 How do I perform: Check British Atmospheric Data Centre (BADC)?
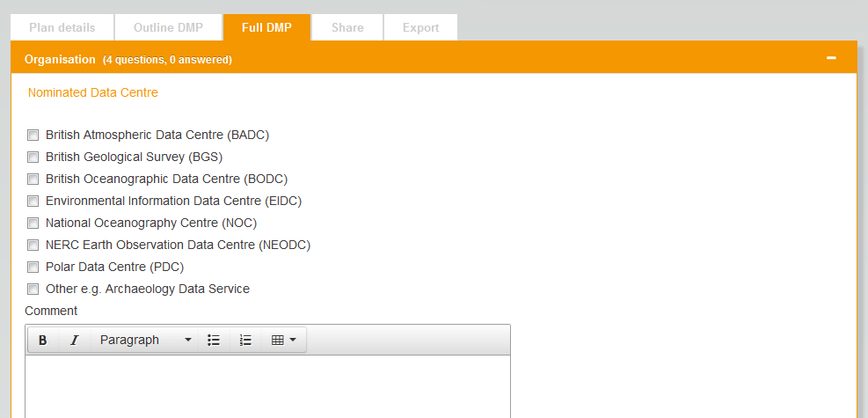point(33,136)
